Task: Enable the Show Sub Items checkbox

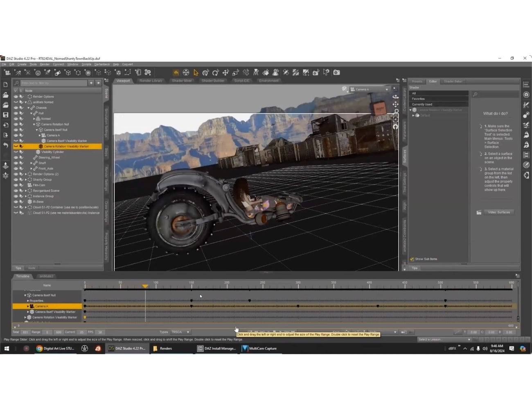Action: tap(412, 259)
